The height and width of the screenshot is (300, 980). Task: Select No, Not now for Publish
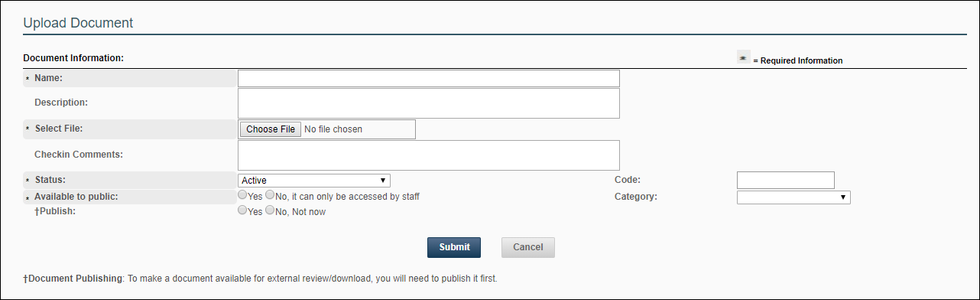[x=269, y=210]
